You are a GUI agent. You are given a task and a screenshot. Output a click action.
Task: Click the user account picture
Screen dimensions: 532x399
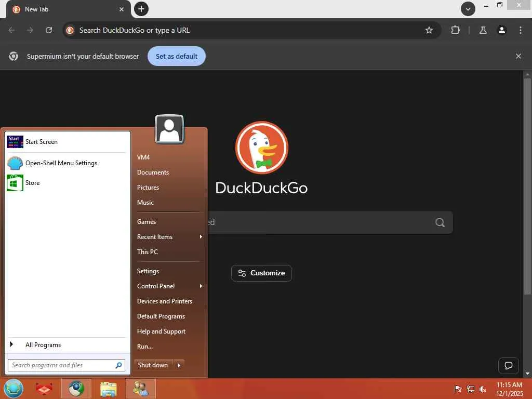(169, 129)
